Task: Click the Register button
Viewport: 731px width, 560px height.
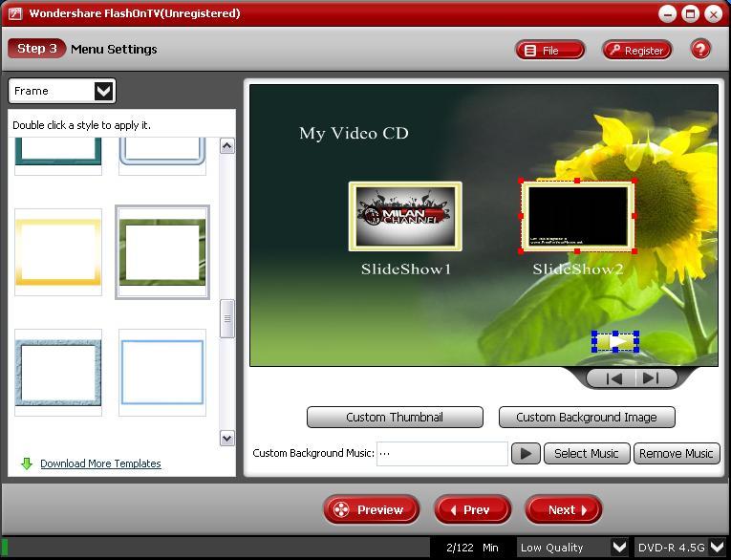Action: 636,50
